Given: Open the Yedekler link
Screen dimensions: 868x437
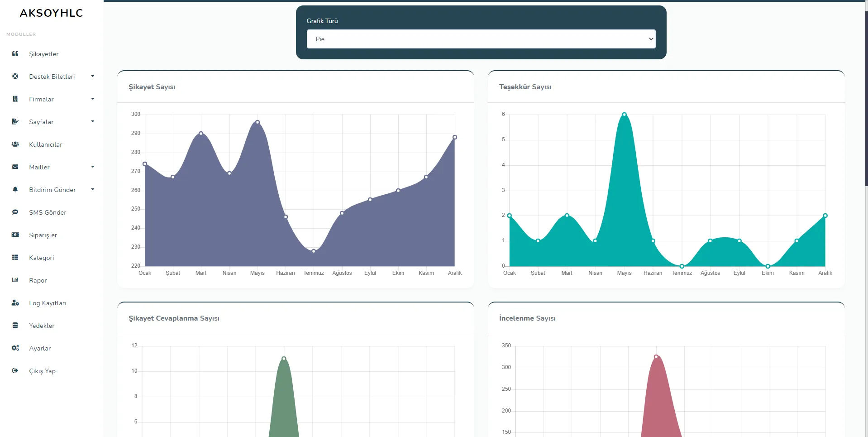Looking at the screenshot, I should tap(42, 326).
